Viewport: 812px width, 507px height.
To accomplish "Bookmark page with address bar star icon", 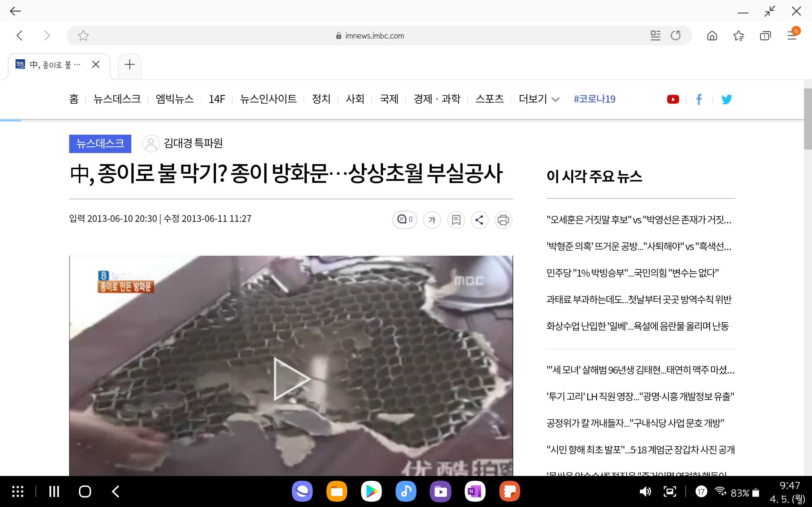I will coord(83,35).
